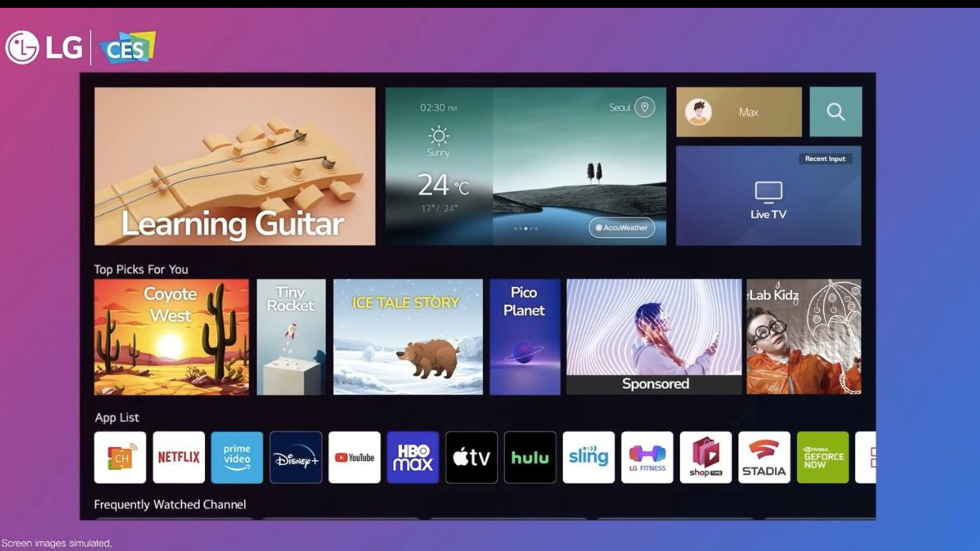The height and width of the screenshot is (551, 980).
Task: Open the Disney+ app
Action: [x=296, y=458]
